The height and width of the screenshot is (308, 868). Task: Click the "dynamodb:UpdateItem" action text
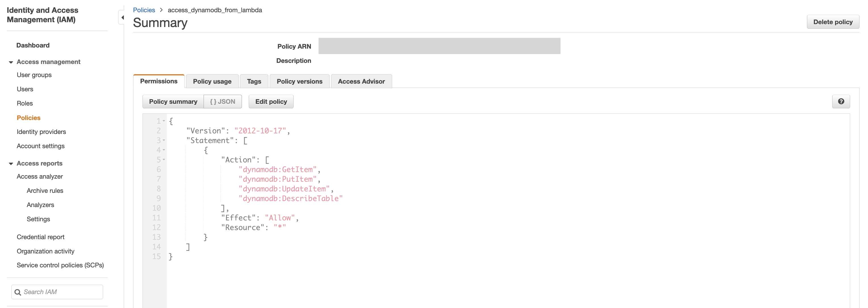284,189
